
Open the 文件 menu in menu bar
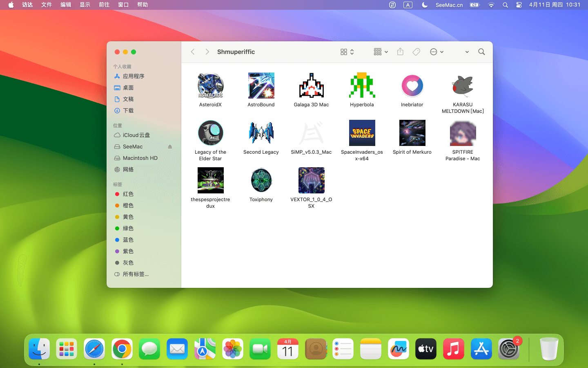[x=47, y=5]
